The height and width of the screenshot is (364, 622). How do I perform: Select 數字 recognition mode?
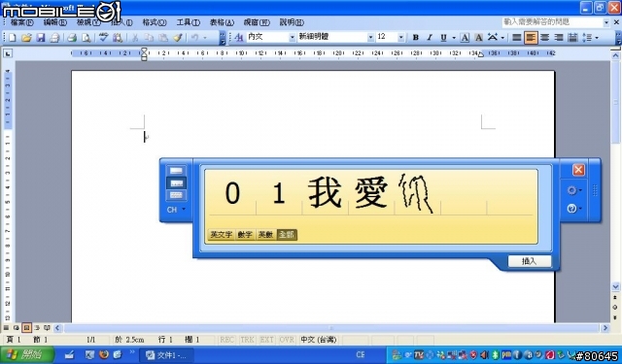[245, 235]
